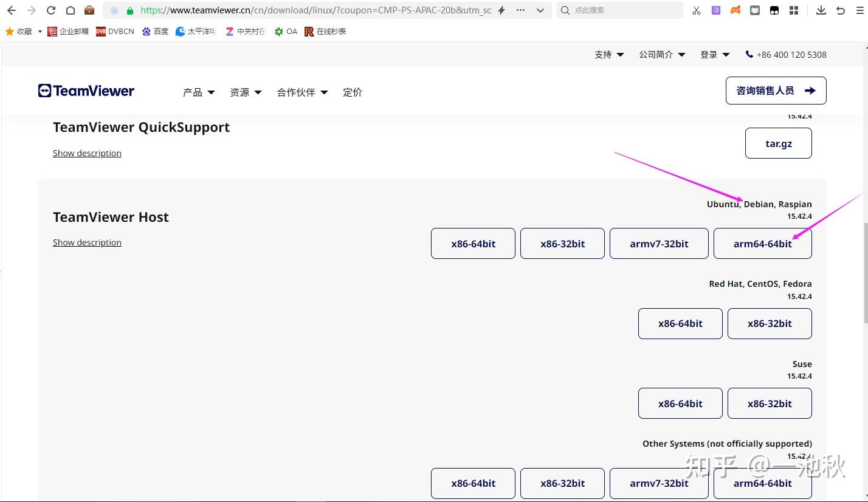Open the 收藏 favorites dropdown arrow
The width and height of the screenshot is (868, 502).
pyautogui.click(x=39, y=31)
